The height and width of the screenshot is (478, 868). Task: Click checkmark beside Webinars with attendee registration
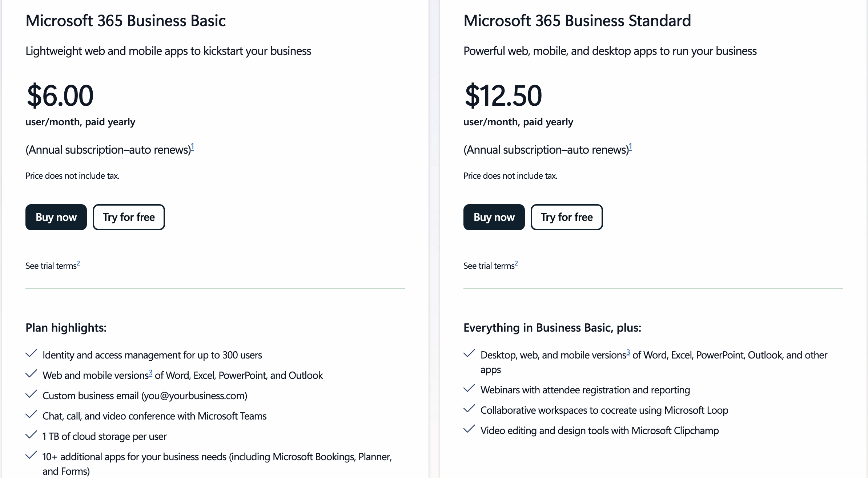pos(469,388)
